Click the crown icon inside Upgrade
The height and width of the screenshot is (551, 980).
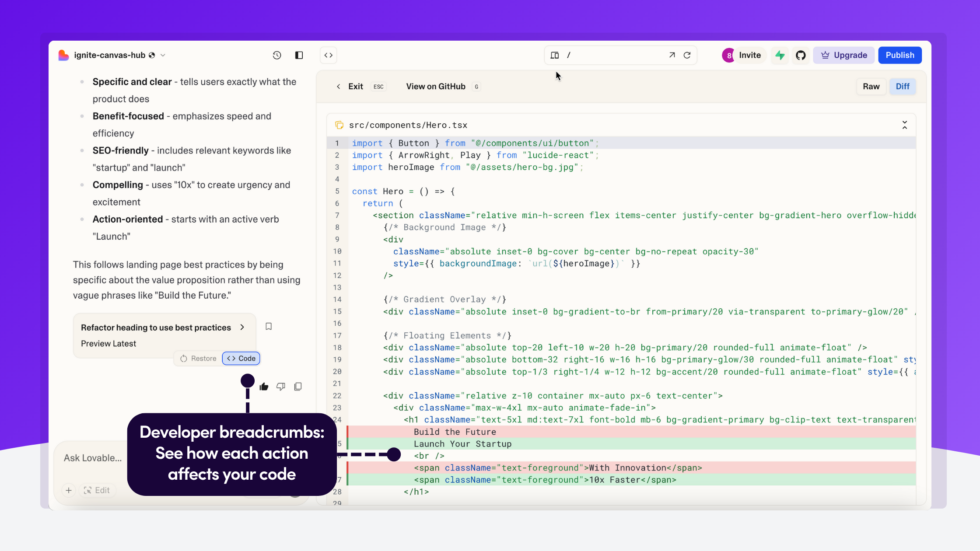825,55
